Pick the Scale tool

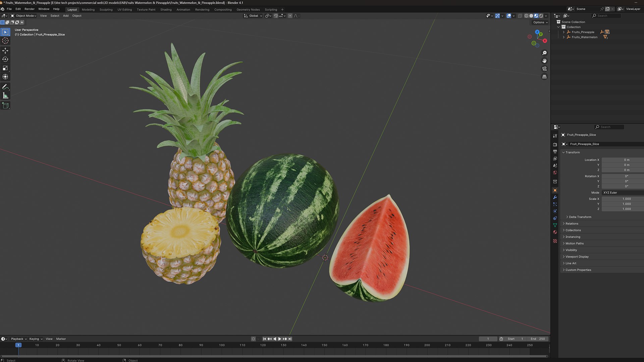coord(5,68)
